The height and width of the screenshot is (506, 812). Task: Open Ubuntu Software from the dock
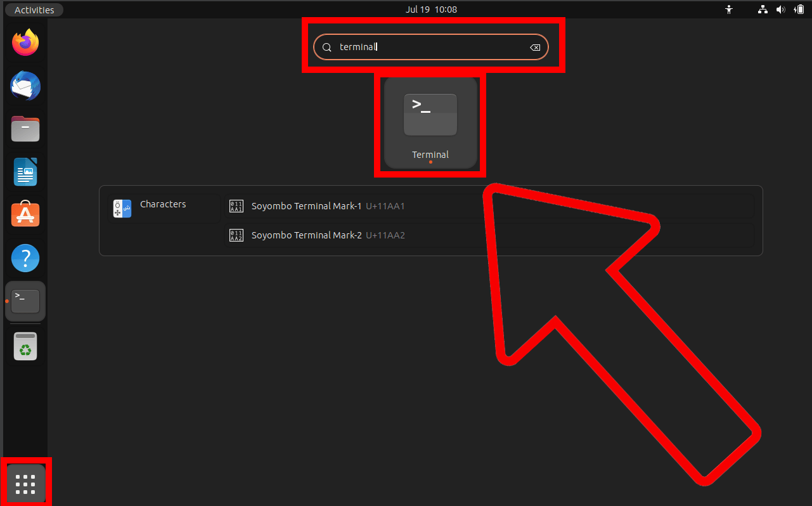[x=25, y=214]
